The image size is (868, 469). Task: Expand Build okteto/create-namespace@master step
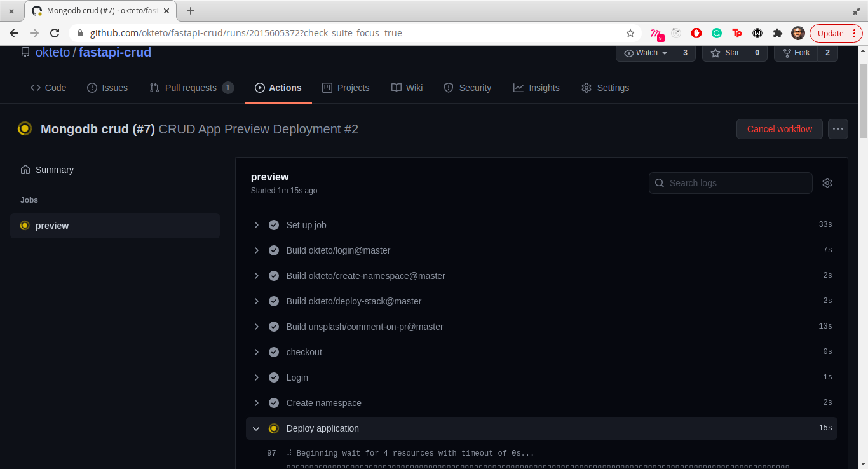click(x=257, y=276)
